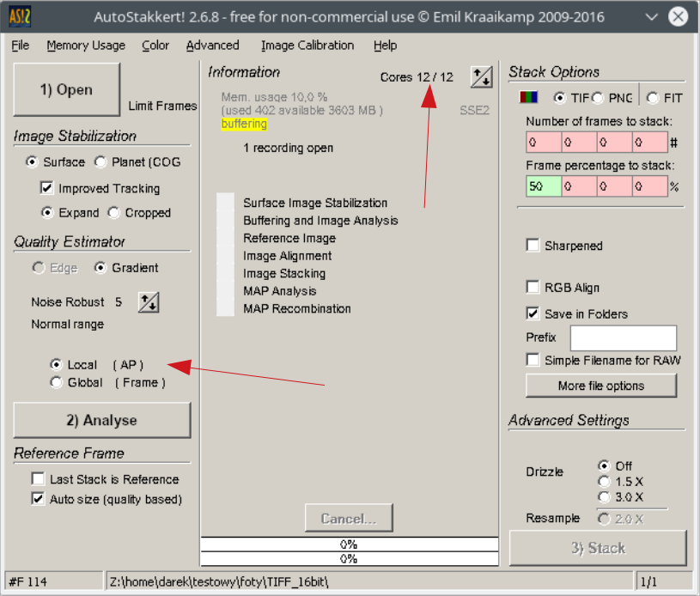Click the Normal range label

[x=67, y=324]
